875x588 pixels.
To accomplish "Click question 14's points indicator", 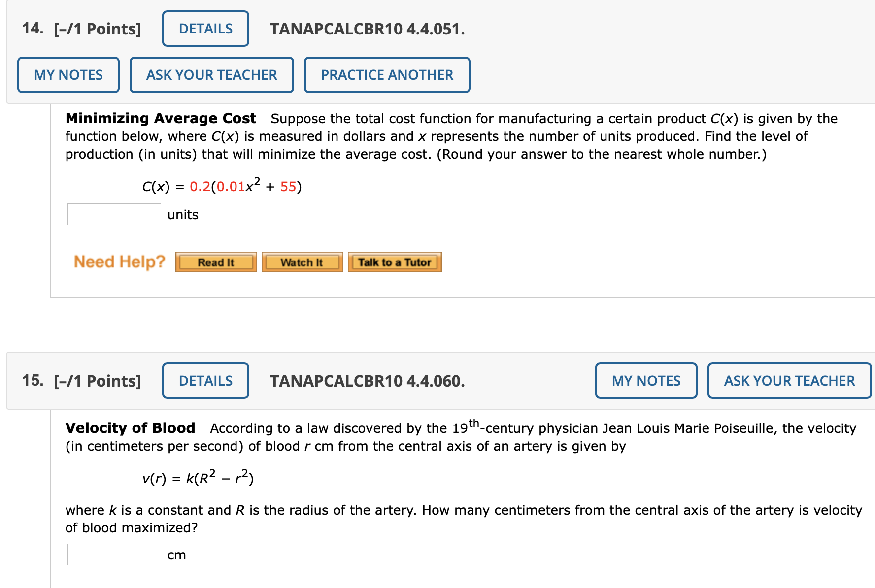I will (97, 29).
